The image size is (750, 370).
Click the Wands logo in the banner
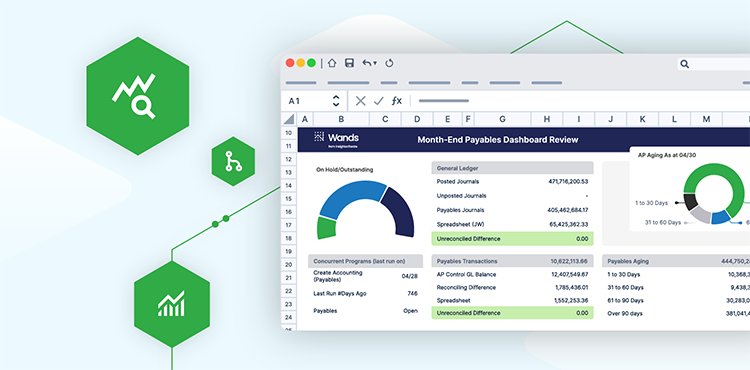pyautogui.click(x=336, y=139)
